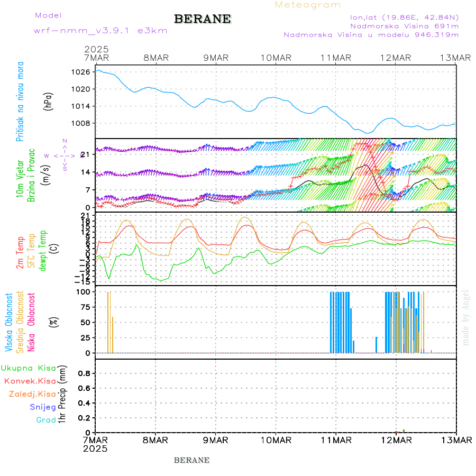Click the bold BERANE title at top
Viewport: 476px width, 476px height.
203,19
